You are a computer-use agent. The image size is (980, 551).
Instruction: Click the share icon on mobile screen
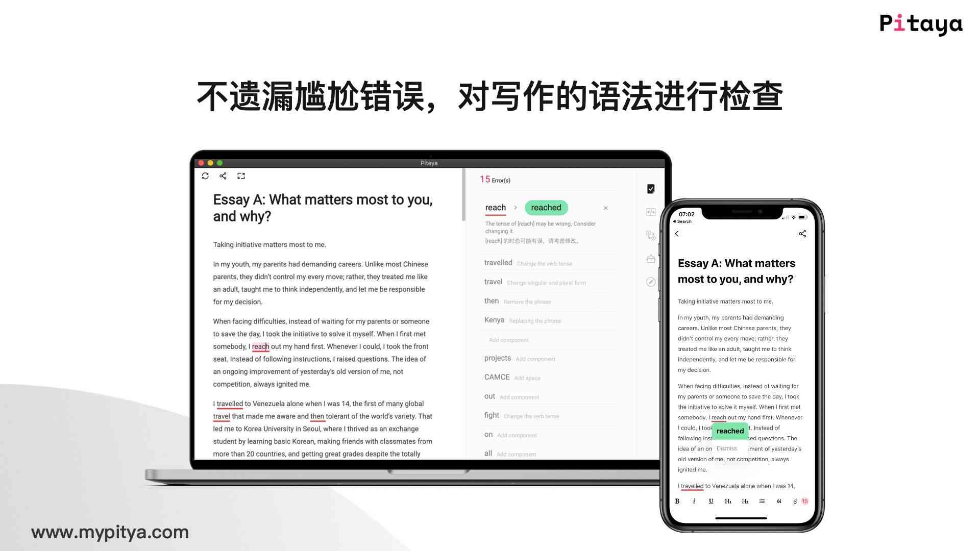pos(802,234)
